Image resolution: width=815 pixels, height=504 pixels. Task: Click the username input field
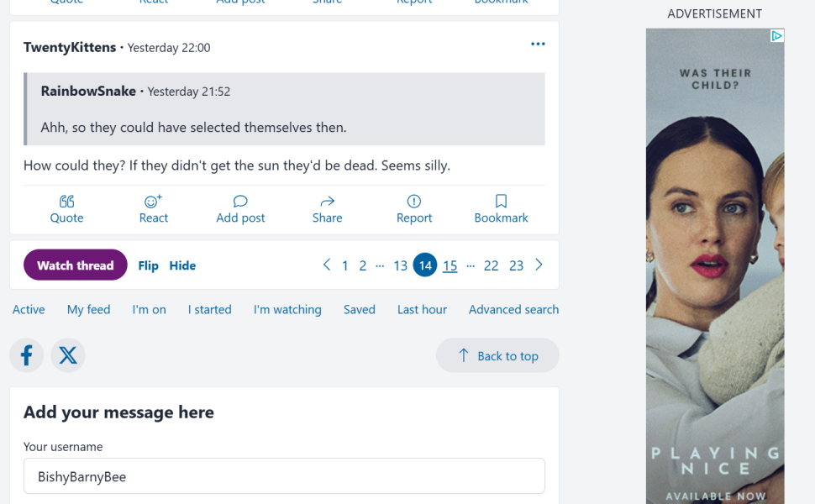pyautogui.click(x=284, y=476)
